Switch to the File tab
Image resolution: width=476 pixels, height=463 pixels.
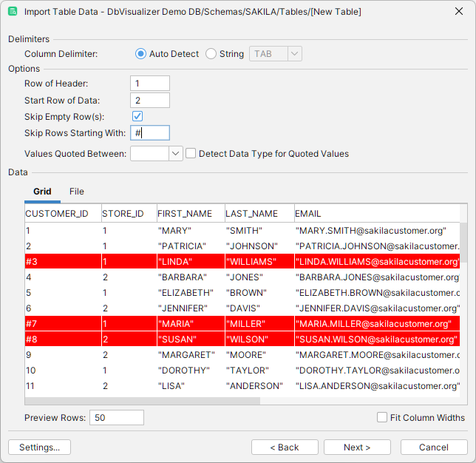(77, 192)
